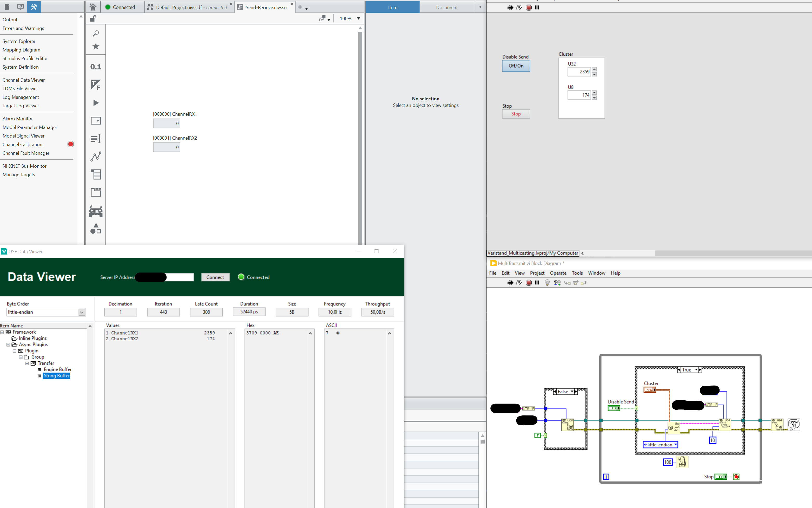This screenshot has width=812, height=508.
Task: Increment the U32 value with the up stepper
Action: tap(594, 70)
